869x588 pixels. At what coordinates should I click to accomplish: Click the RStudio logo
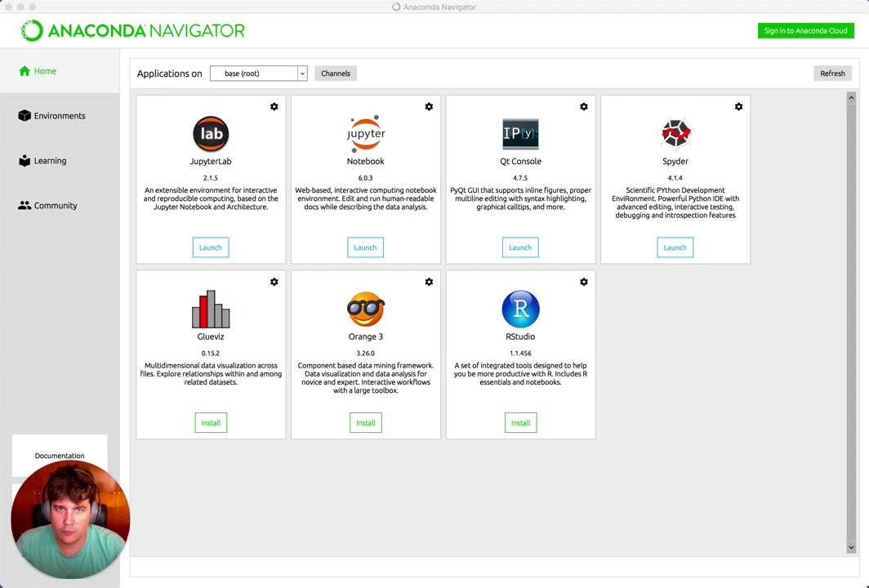tap(520, 309)
